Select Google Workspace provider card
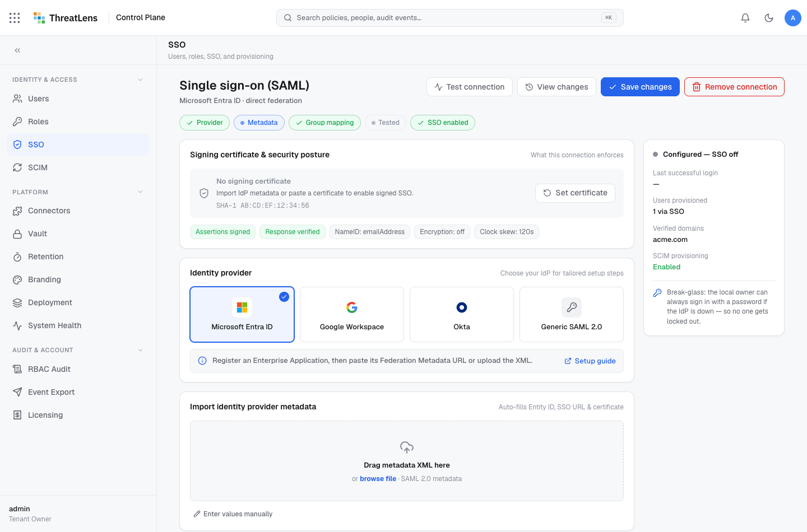 (352, 314)
